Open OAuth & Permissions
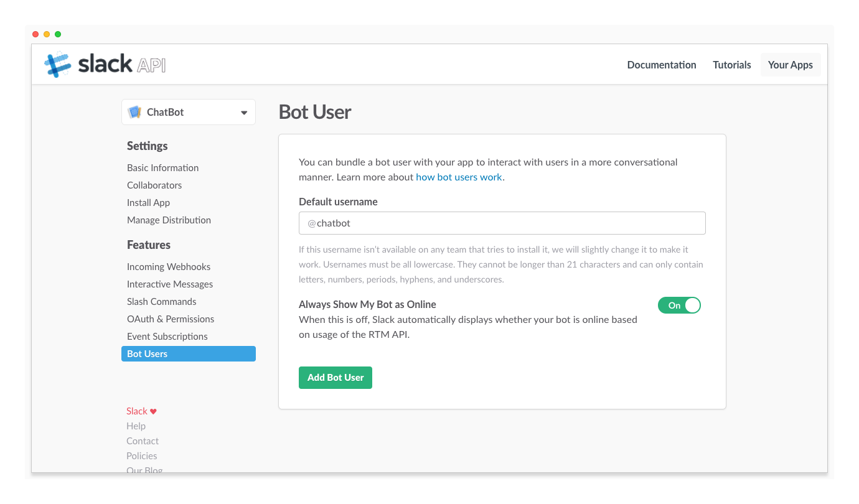This screenshot has width=859, height=504. (x=171, y=319)
